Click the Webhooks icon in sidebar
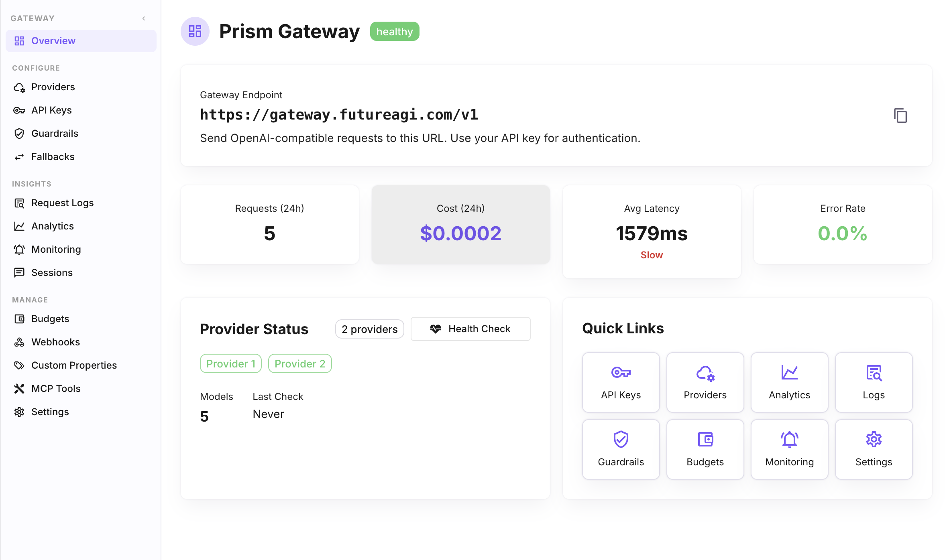 [19, 342]
